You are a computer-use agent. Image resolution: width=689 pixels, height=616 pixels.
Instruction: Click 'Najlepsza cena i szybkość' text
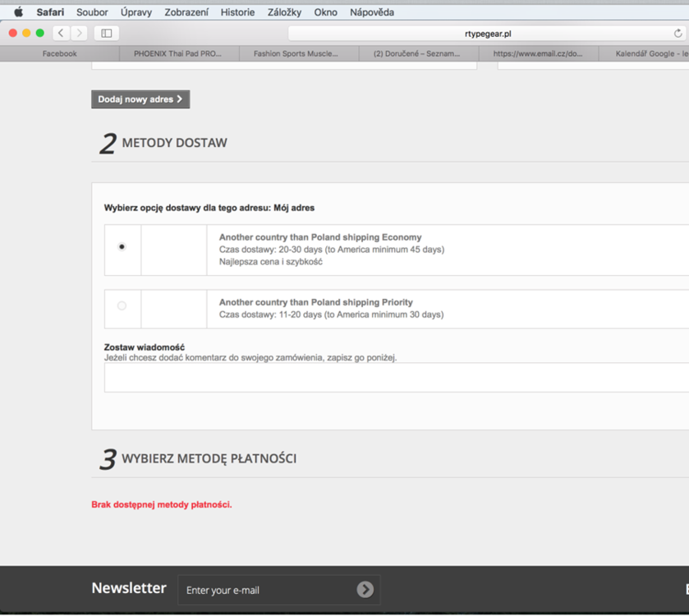pos(271,262)
